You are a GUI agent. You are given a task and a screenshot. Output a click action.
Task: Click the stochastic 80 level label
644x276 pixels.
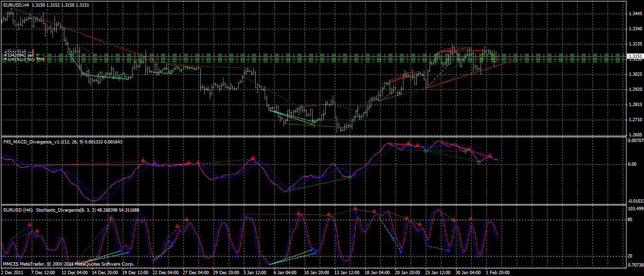[x=631, y=220]
